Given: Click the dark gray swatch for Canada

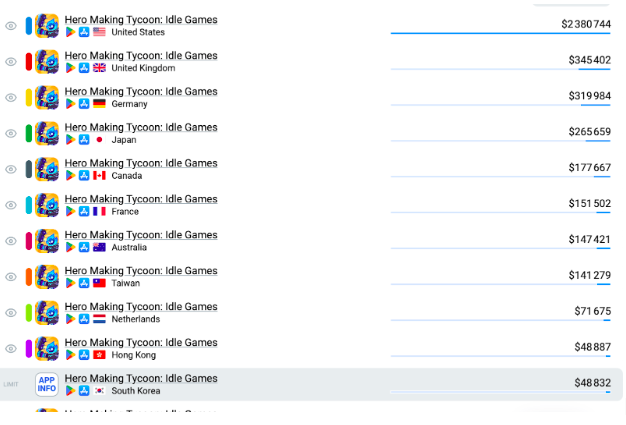Looking at the screenshot, I should [29, 169].
